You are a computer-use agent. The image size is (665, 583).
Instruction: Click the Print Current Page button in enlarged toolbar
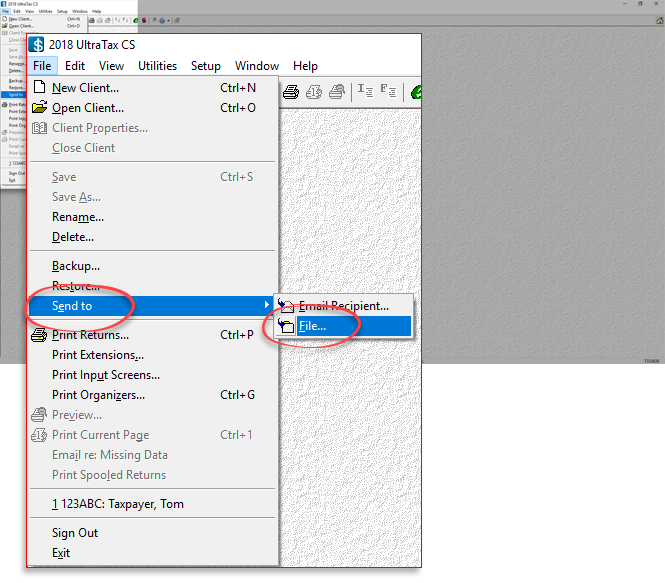(314, 92)
